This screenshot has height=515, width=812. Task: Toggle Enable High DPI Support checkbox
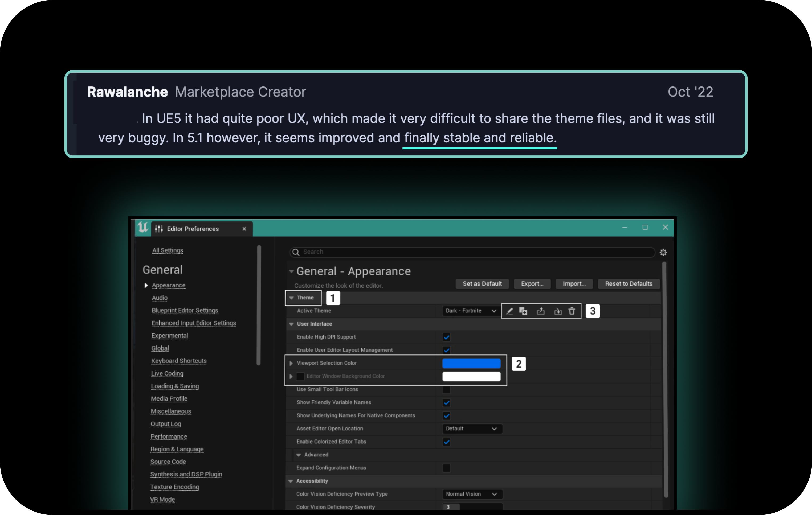click(446, 337)
